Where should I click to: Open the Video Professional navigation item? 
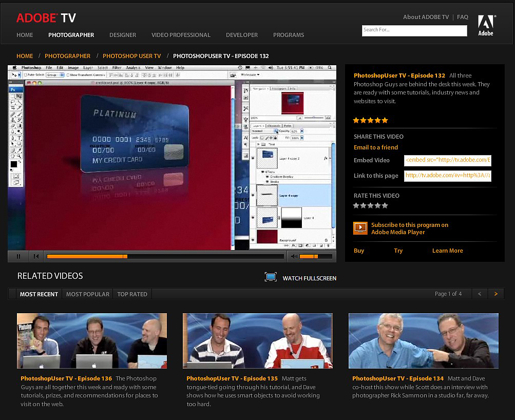(x=181, y=35)
